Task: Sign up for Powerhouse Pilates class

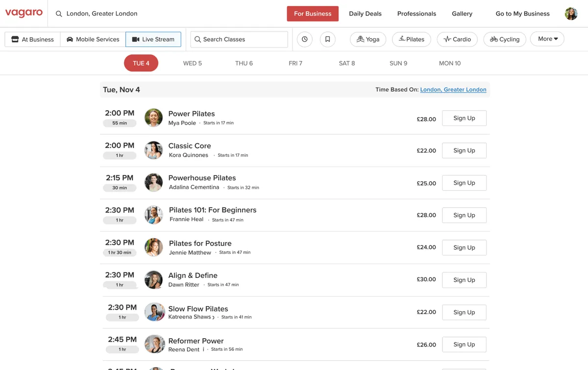Action: (x=464, y=183)
